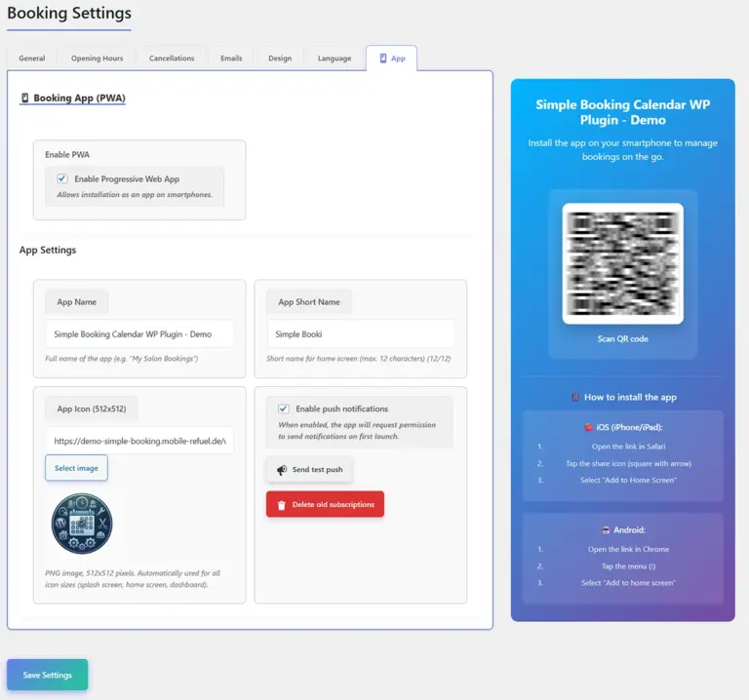Click the Select image button
This screenshot has width=749, height=700.
pos(76,468)
